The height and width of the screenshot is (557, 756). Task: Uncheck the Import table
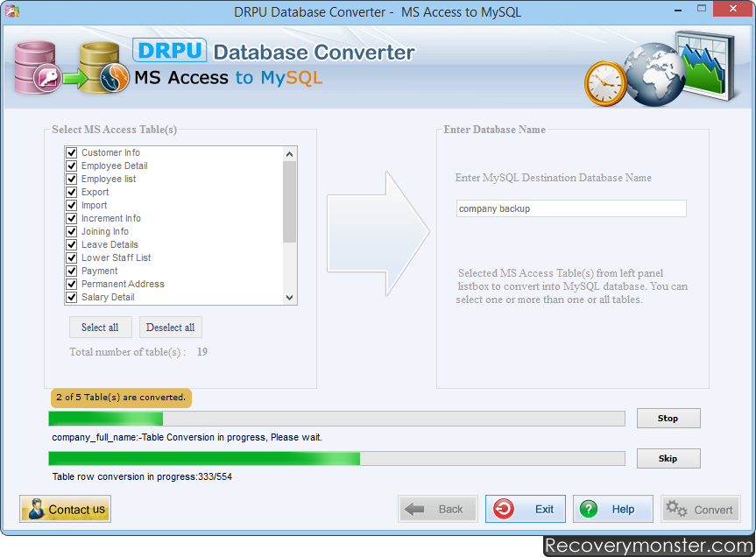pyautogui.click(x=71, y=205)
